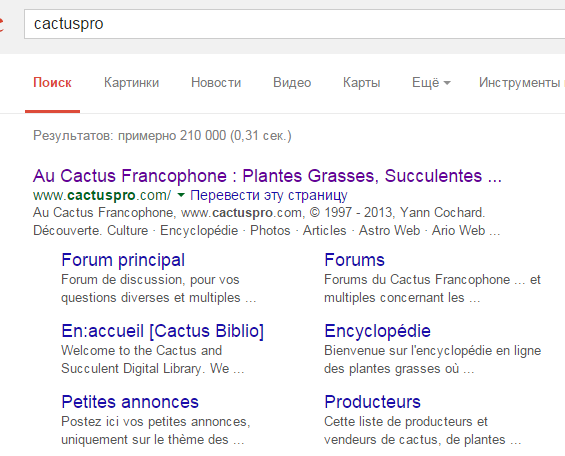Switch to the Новости tab
Image resolution: width=565 pixels, height=456 pixels.
[x=216, y=82]
